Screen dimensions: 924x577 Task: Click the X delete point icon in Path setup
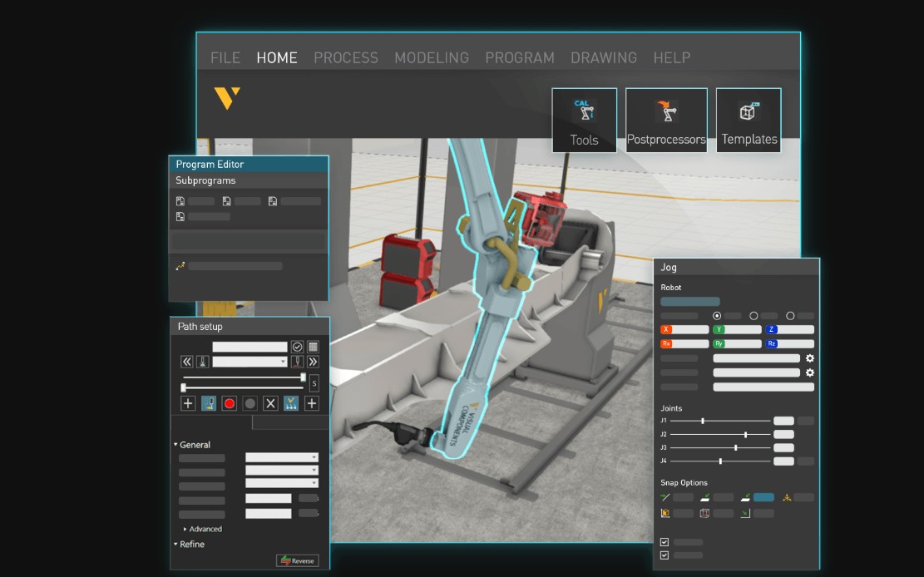pos(269,403)
